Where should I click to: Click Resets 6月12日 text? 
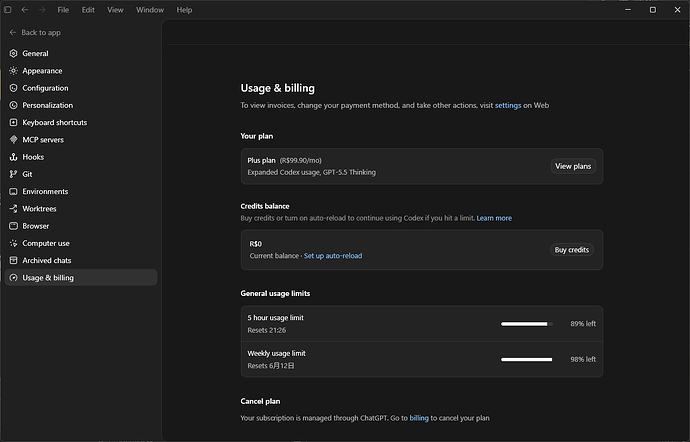coord(271,365)
